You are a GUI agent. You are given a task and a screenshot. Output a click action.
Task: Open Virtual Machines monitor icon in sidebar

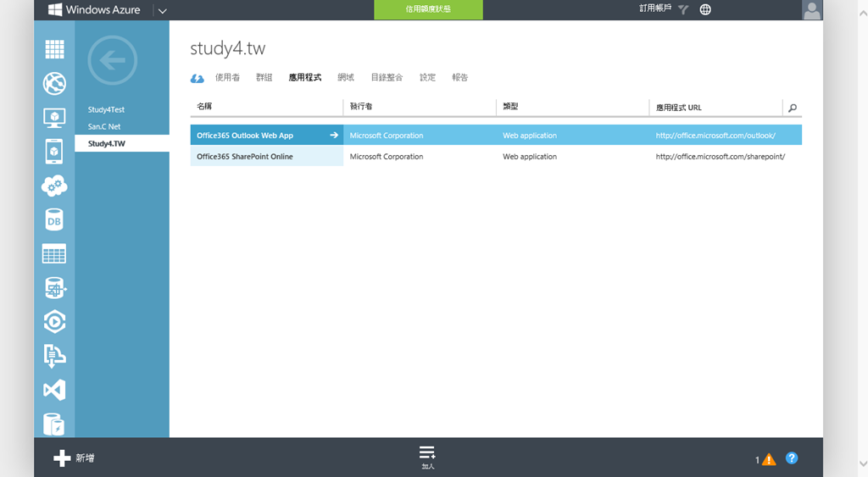(x=54, y=118)
